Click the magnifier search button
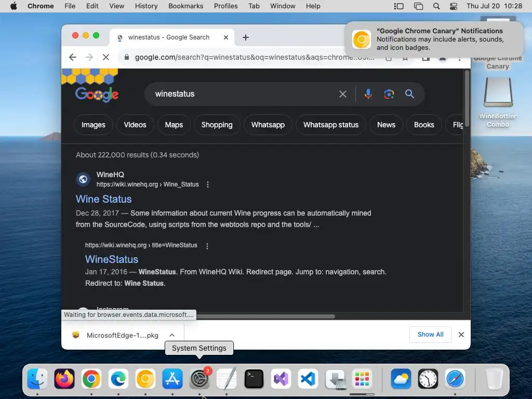532x399 pixels. pyautogui.click(x=409, y=94)
